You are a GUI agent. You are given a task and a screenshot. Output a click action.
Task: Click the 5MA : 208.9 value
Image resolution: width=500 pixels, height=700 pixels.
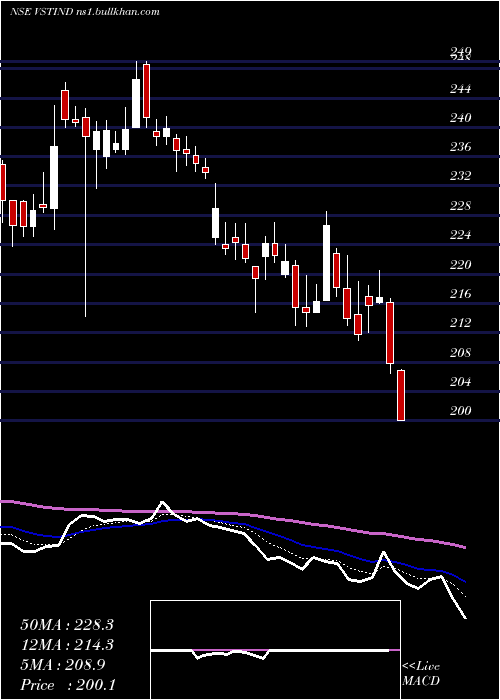[x=63, y=665]
